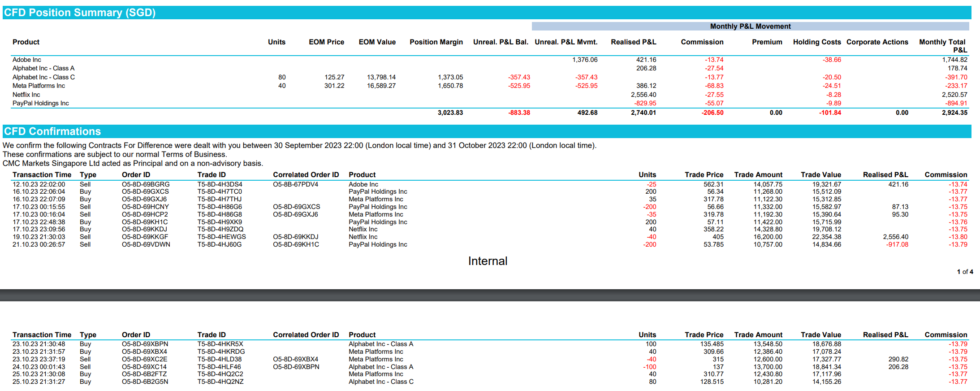Click trade ID T5-8D-4HQ2C2
The image size is (980, 391).
pyautogui.click(x=220, y=374)
